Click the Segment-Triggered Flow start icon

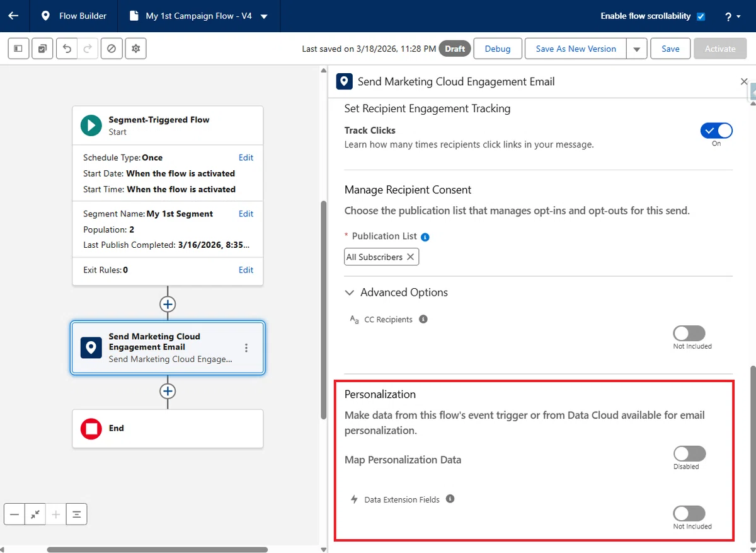coord(91,125)
